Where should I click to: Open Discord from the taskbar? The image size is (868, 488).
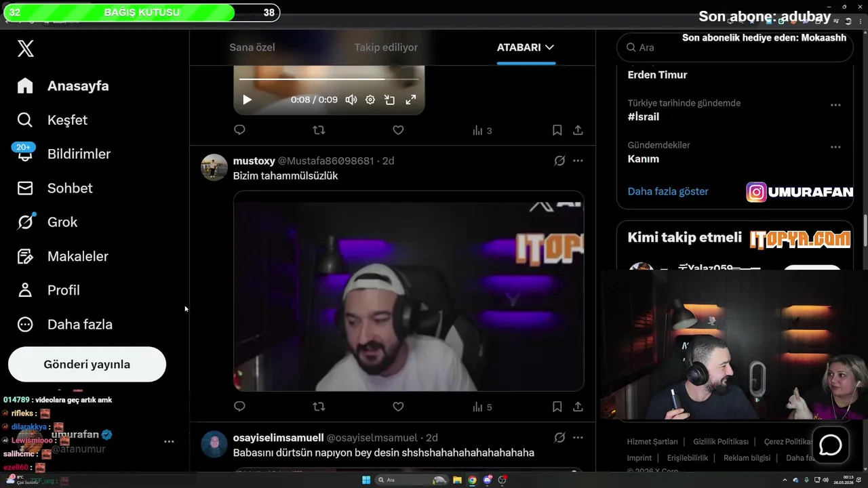coord(488,480)
